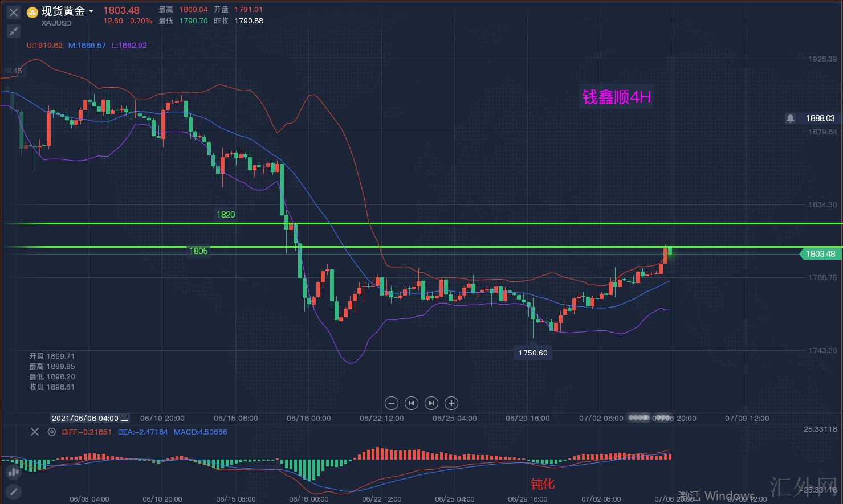
Task: Collapse the chart with the shrink arrows icon
Action: coord(14,31)
